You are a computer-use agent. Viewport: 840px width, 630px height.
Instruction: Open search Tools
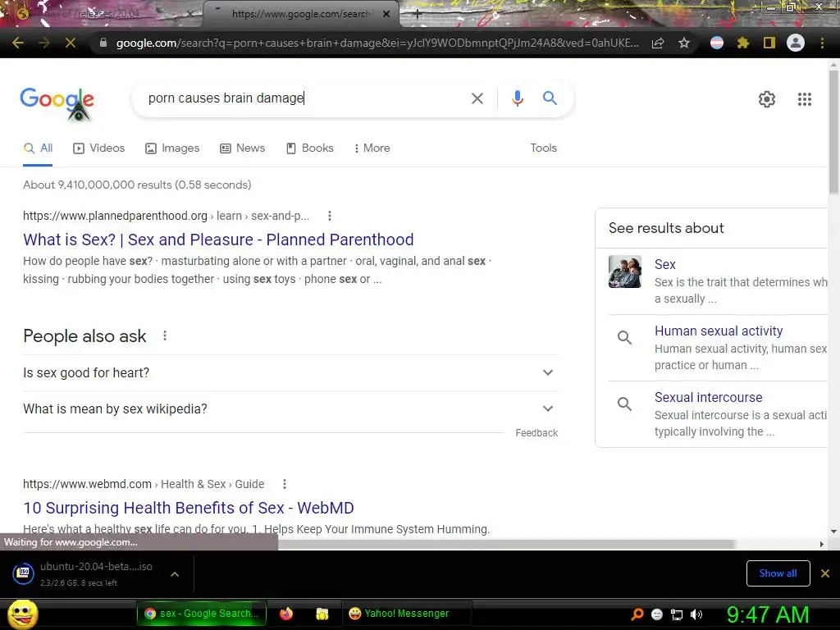coord(543,148)
